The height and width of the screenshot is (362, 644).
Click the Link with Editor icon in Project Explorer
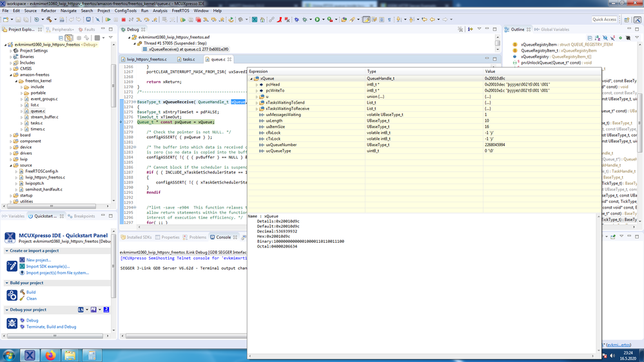[69, 38]
